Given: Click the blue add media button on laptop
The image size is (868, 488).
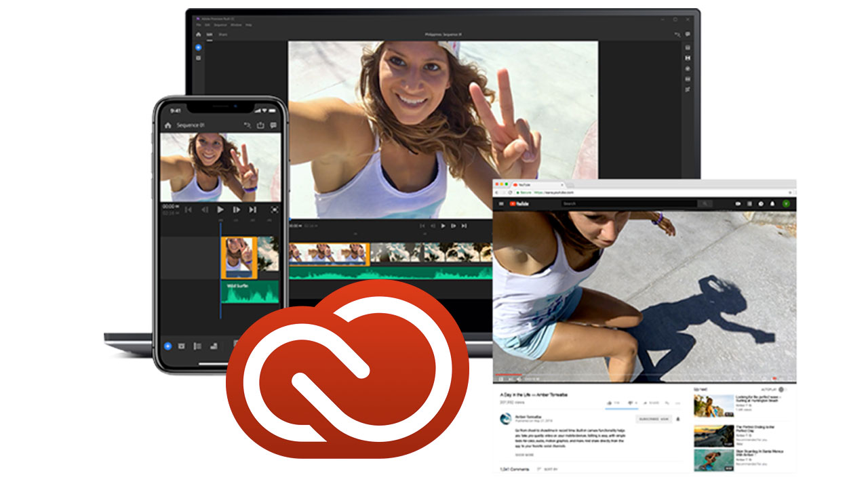Looking at the screenshot, I should click(198, 47).
